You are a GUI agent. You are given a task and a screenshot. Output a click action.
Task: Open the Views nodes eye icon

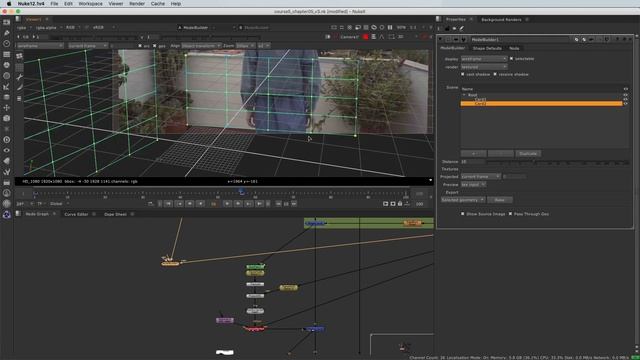click(x=7, y=150)
